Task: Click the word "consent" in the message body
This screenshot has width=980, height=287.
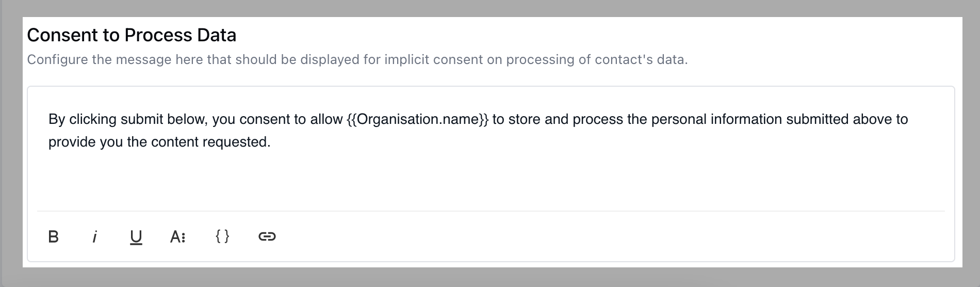Action: (x=265, y=119)
